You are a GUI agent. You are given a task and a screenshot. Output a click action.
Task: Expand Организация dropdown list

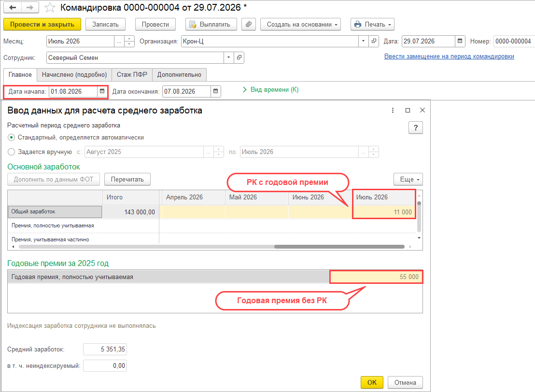click(x=364, y=42)
